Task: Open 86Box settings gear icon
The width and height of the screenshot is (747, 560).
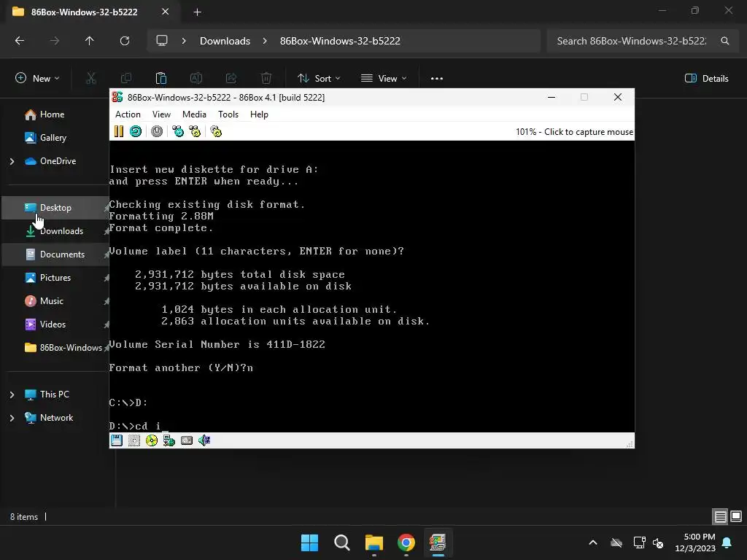Action: tap(216, 131)
